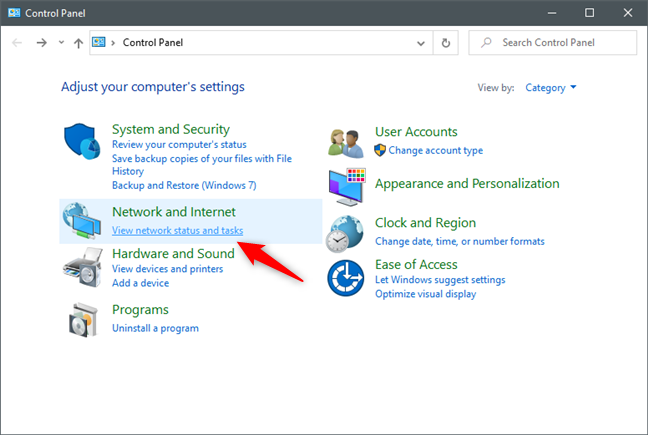The width and height of the screenshot is (648, 435).
Task: Click View network status and tasks
Action: [177, 231]
